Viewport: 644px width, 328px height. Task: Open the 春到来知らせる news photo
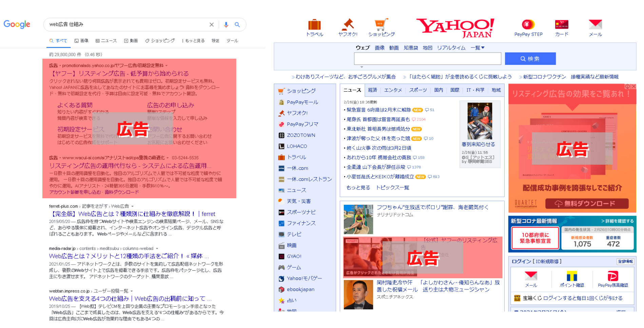(480, 121)
